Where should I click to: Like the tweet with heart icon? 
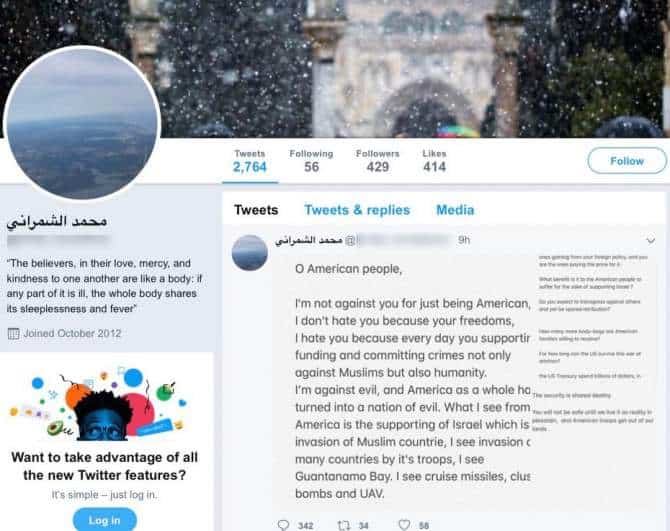point(404,525)
